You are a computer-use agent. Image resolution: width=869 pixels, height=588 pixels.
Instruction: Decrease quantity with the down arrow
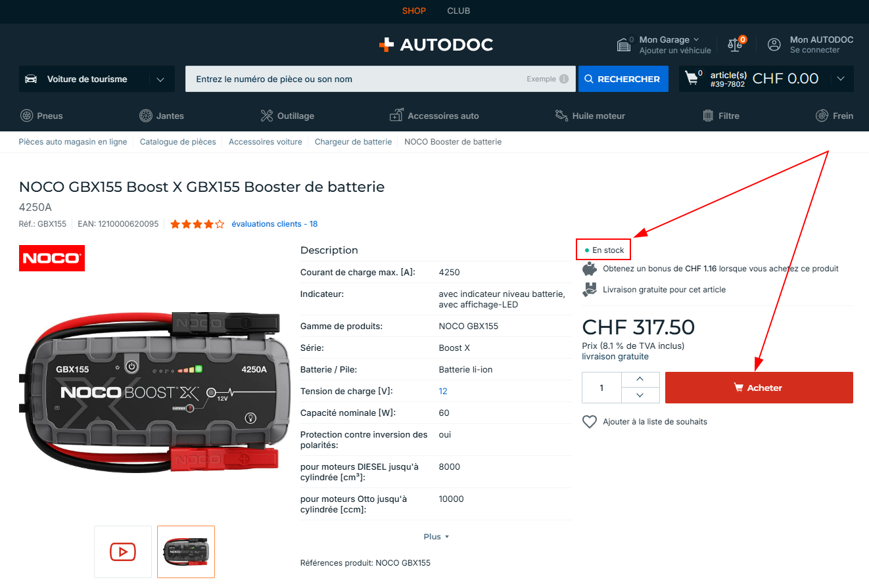(x=640, y=396)
